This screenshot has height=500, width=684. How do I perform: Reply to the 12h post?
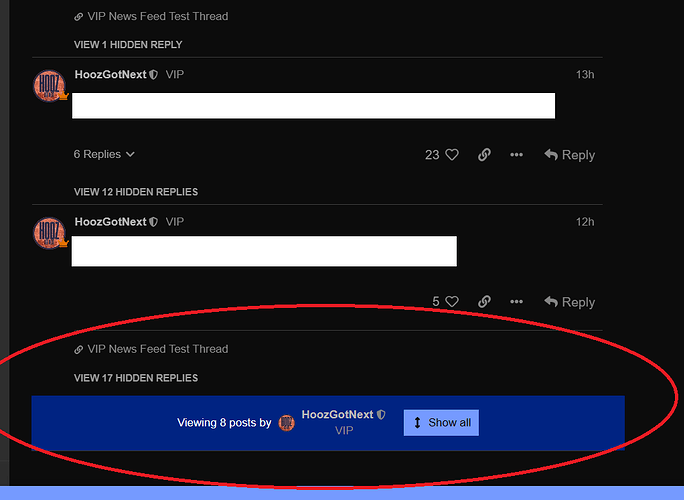(569, 302)
